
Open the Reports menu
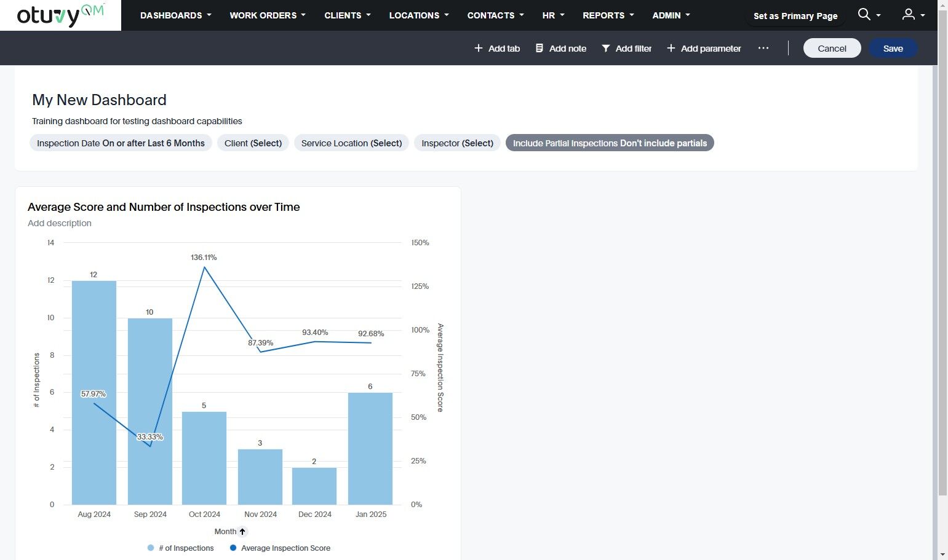click(608, 15)
